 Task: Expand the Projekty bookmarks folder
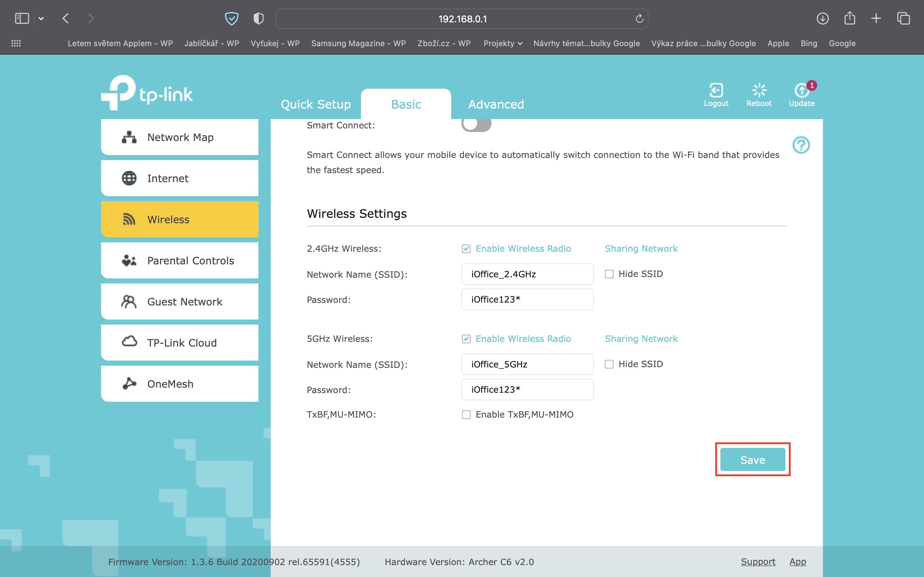pos(502,44)
